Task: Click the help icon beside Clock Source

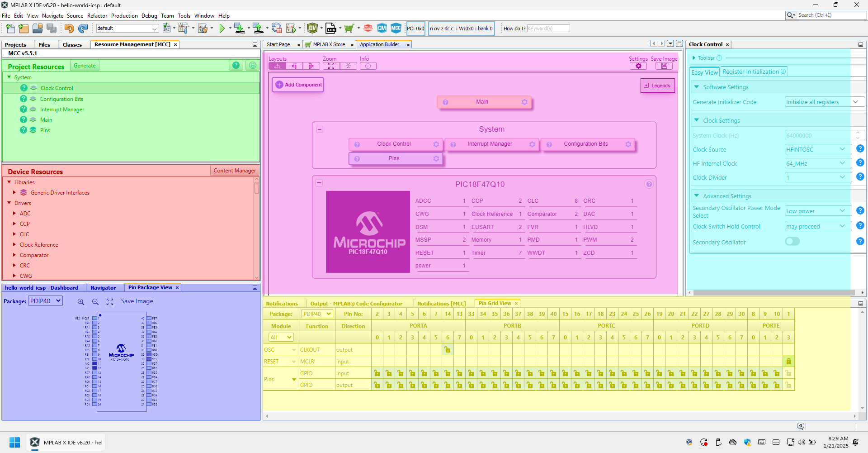Action: pos(860,148)
